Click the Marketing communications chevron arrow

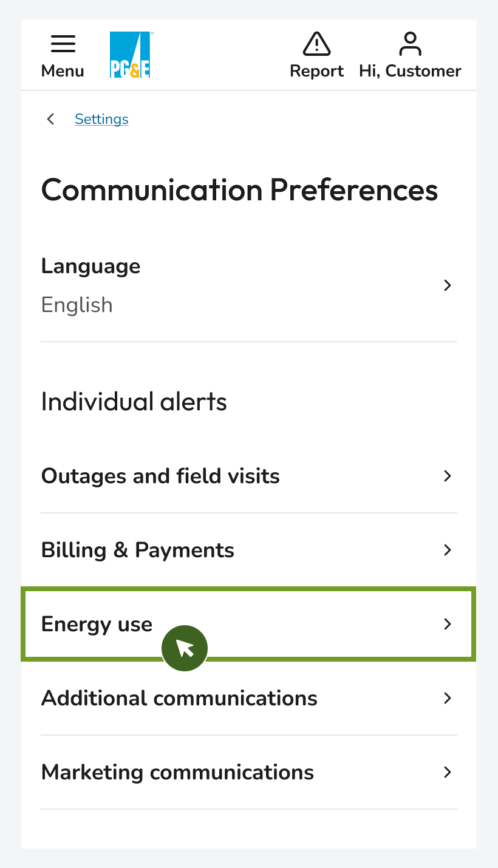click(x=448, y=772)
